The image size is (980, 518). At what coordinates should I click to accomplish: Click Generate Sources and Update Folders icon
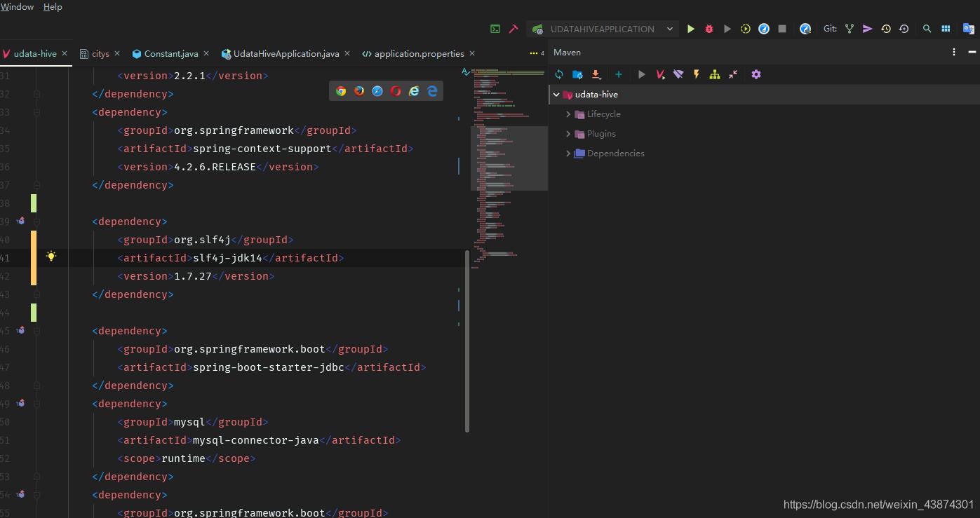point(577,74)
